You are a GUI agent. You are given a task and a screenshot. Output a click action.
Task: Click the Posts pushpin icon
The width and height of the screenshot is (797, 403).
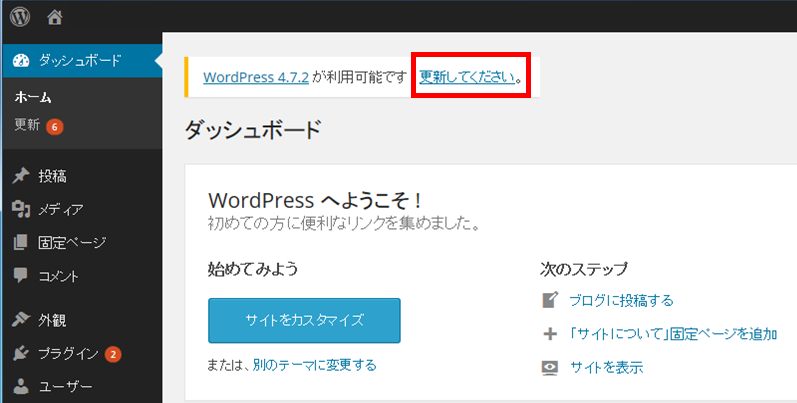[x=21, y=176]
